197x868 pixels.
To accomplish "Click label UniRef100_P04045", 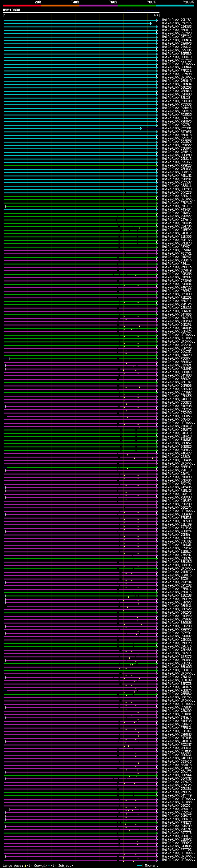I will tap(177, 108).
